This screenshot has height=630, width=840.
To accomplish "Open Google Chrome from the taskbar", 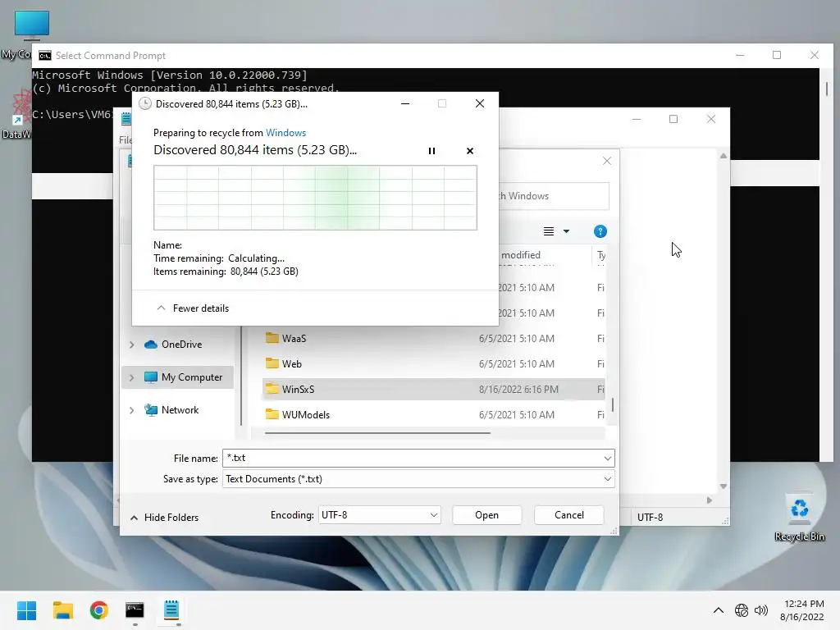I will click(x=98, y=610).
